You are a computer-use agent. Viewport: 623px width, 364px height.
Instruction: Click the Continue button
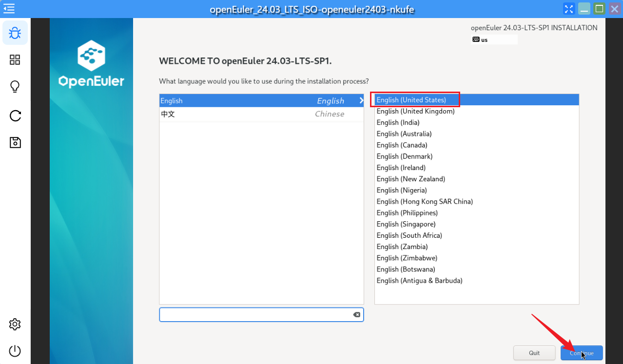[x=582, y=353]
